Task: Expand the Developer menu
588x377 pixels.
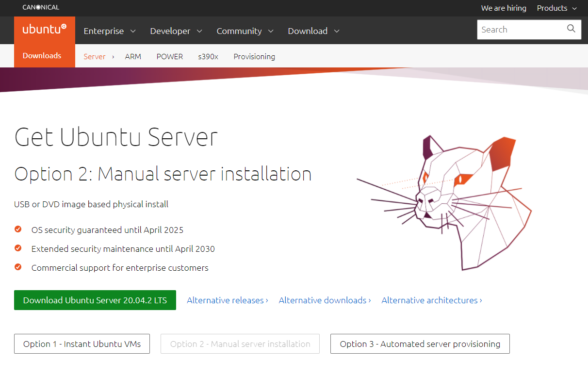Action: click(176, 31)
